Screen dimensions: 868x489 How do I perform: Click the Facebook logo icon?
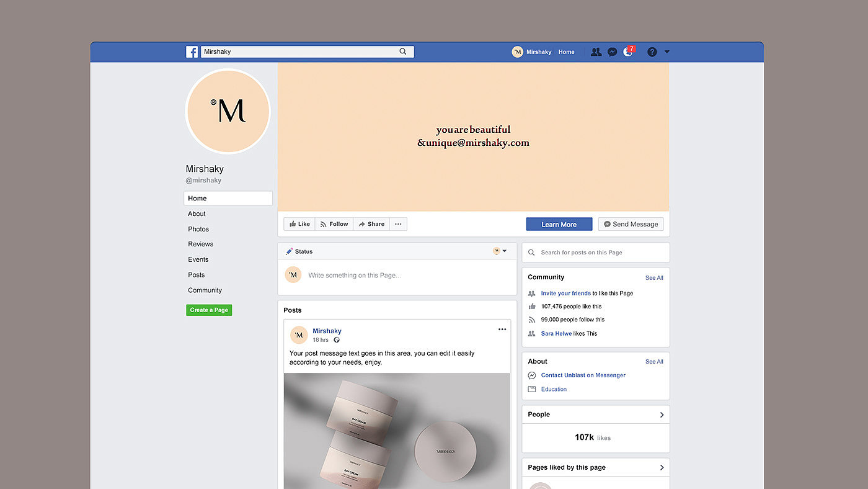(x=192, y=52)
